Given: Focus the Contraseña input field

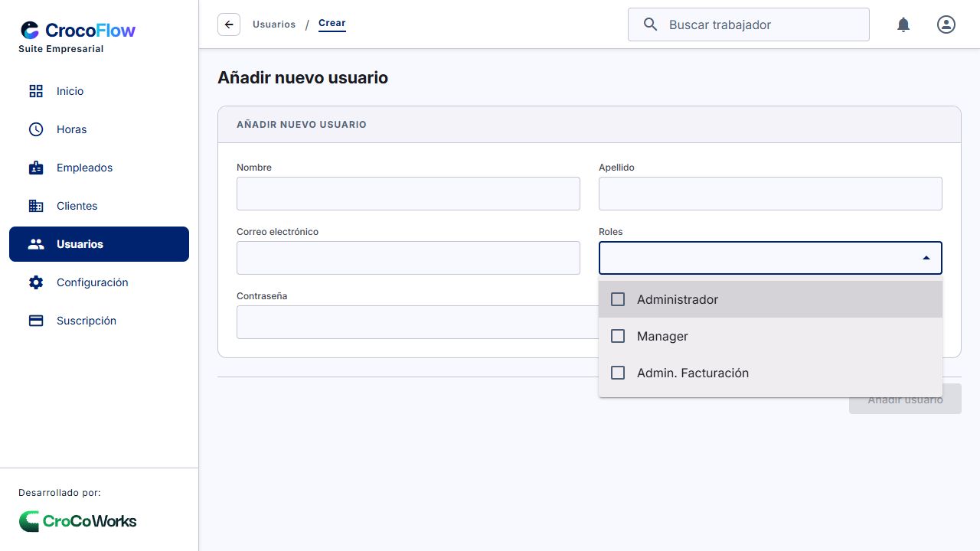Looking at the screenshot, I should 417,322.
